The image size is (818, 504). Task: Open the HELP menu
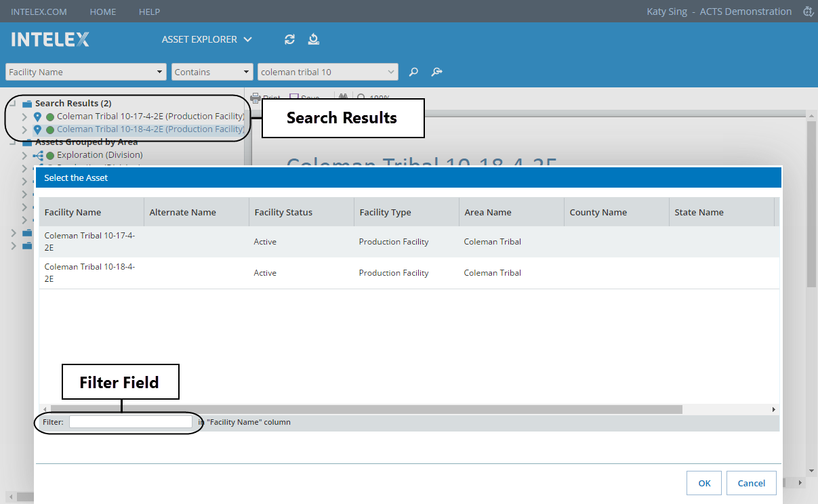point(149,12)
